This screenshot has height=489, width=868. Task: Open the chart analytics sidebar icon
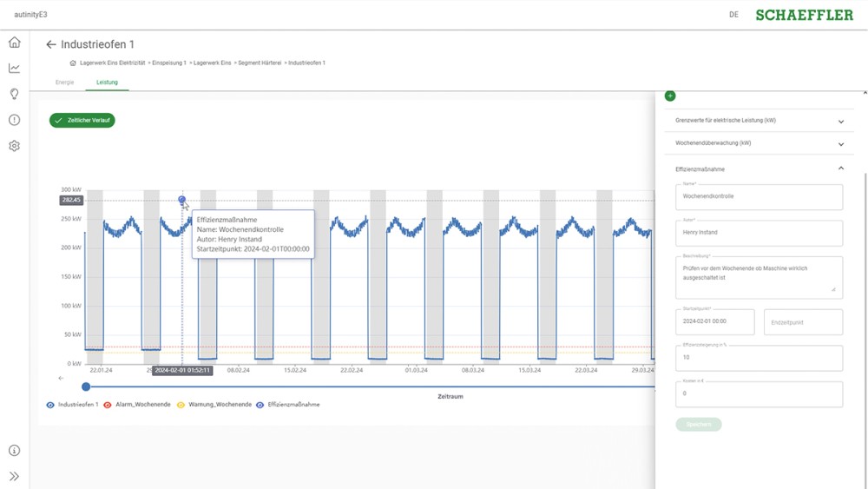[x=14, y=69]
